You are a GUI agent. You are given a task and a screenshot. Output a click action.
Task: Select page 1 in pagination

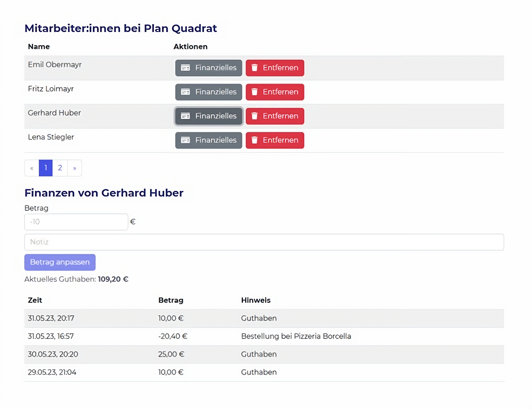46,168
